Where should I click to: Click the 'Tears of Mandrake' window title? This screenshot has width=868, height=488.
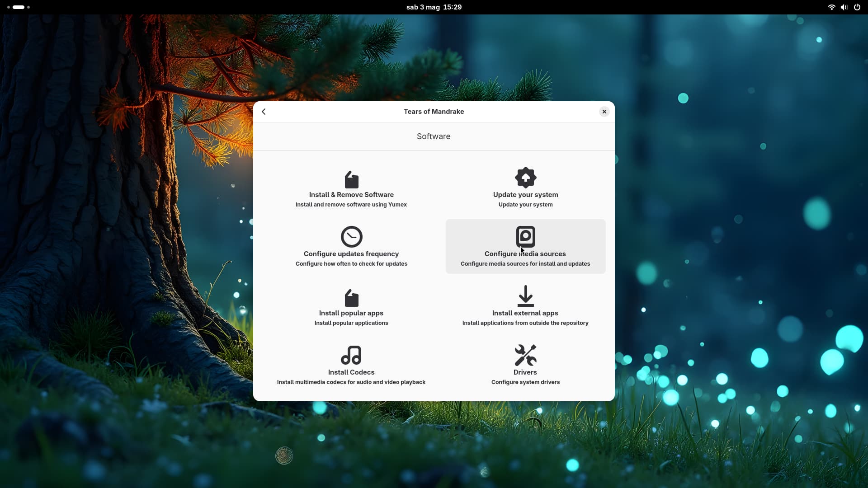pyautogui.click(x=434, y=112)
